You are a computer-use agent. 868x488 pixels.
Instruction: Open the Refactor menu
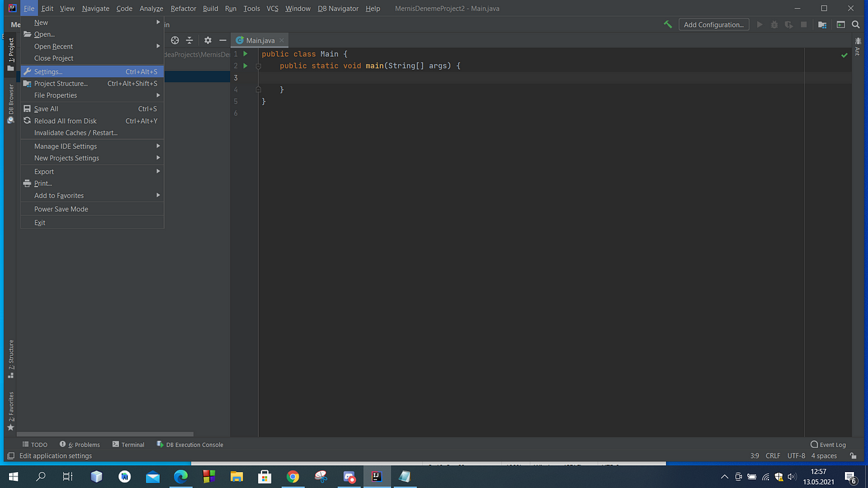coord(183,8)
